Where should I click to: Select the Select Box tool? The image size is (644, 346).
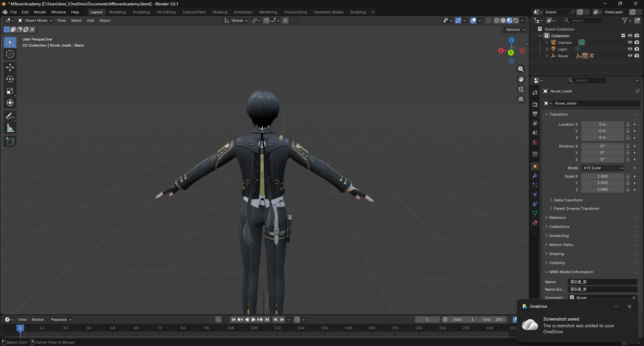point(10,42)
